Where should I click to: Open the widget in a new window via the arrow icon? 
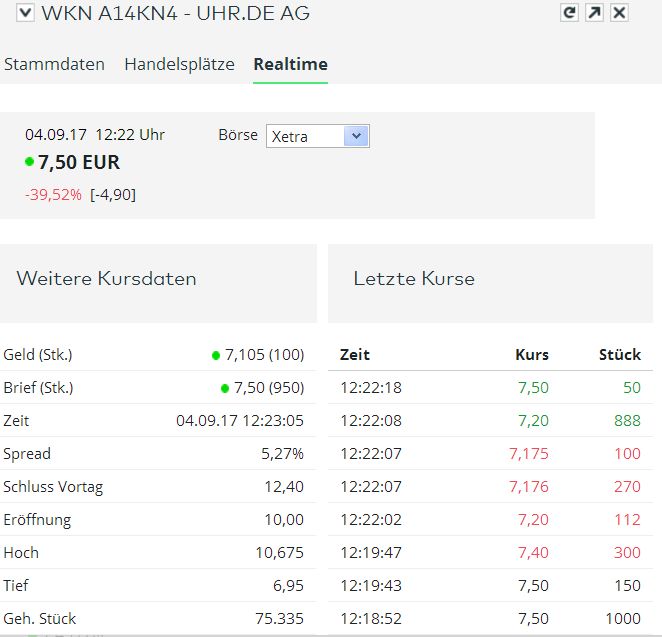[x=594, y=13]
